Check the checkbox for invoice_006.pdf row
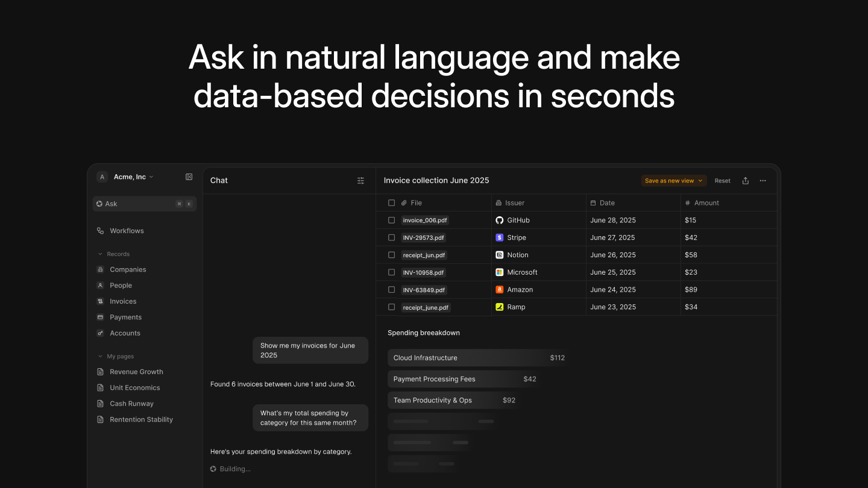Screen dimensions: 868x488 pyautogui.click(x=391, y=220)
